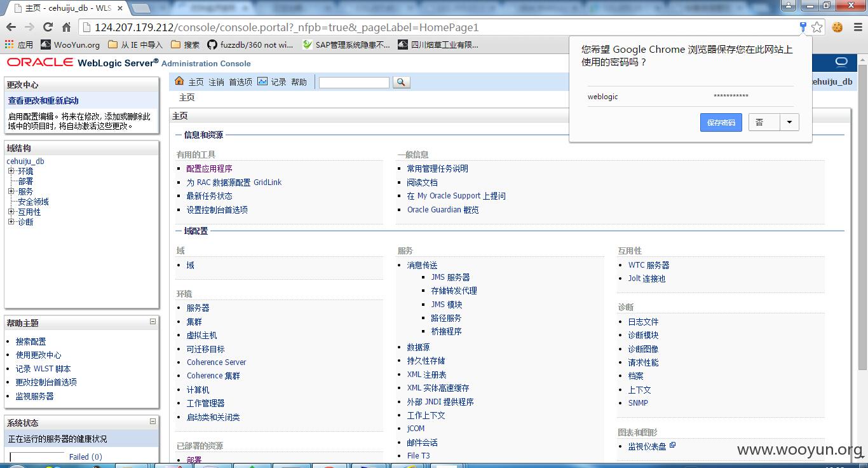Open 最新任务状态 link
The image size is (868, 468).
[209, 196]
